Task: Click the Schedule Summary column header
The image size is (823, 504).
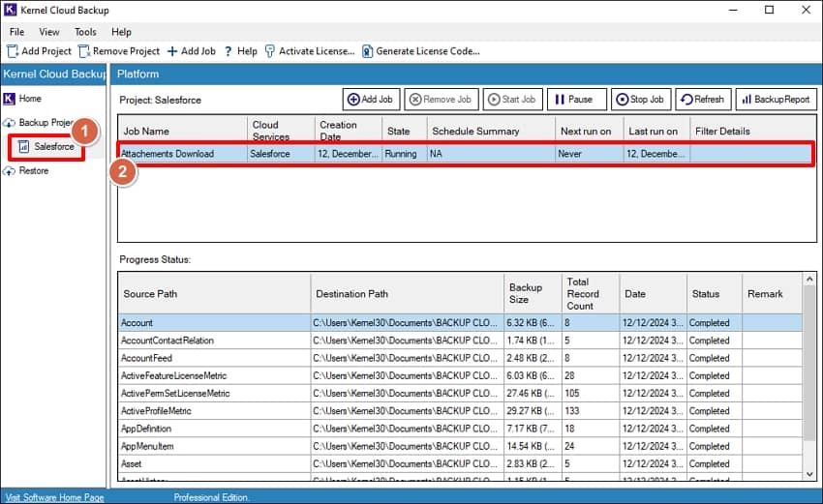Action: click(491, 132)
